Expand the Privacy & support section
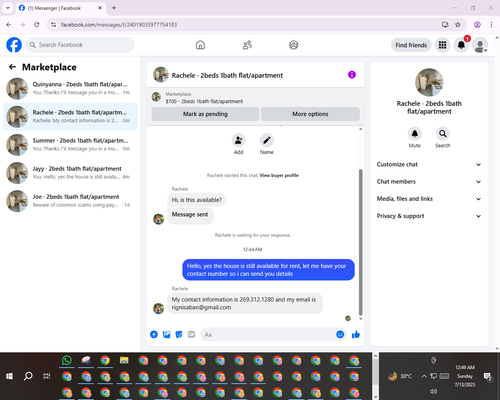The image size is (500, 400). (429, 216)
